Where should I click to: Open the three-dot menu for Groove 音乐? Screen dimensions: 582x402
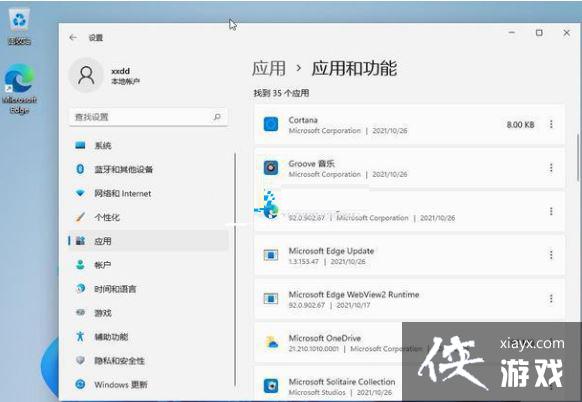click(551, 168)
